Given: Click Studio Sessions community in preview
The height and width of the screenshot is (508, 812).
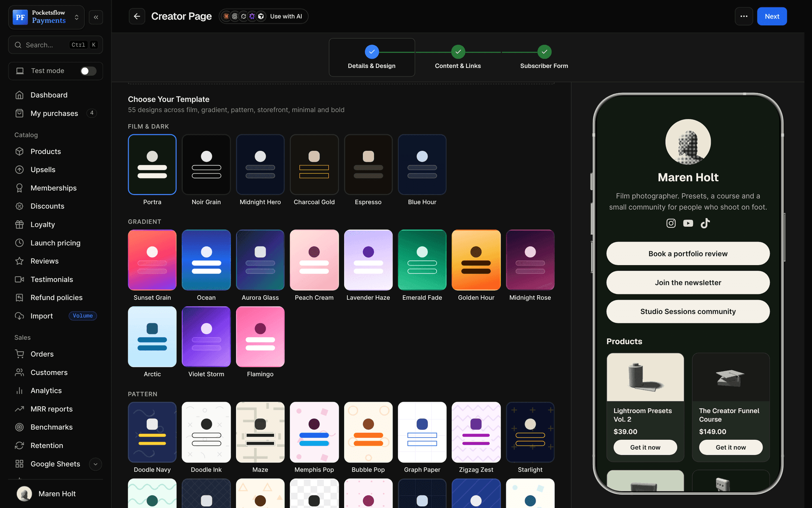Looking at the screenshot, I should (x=688, y=312).
